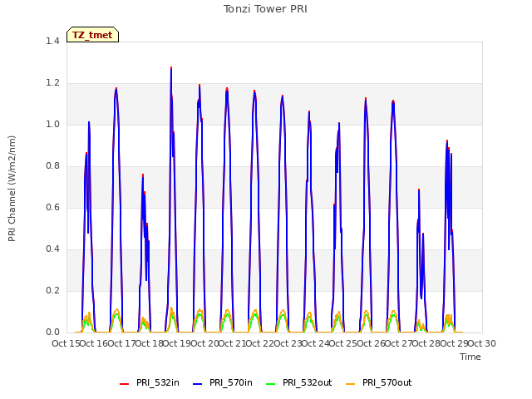The height and width of the screenshot is (399, 532).
Task: Click the blue PRI_570in legend swatch
Action: pos(198,384)
